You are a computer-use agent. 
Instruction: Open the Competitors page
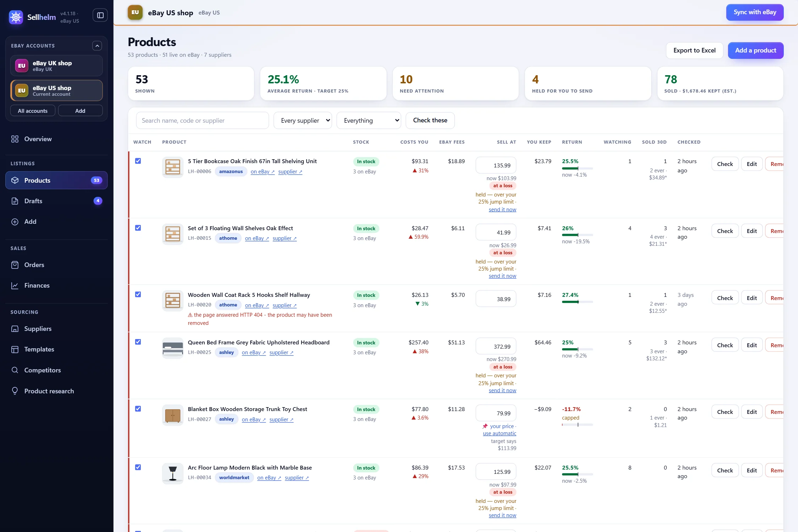(56, 370)
